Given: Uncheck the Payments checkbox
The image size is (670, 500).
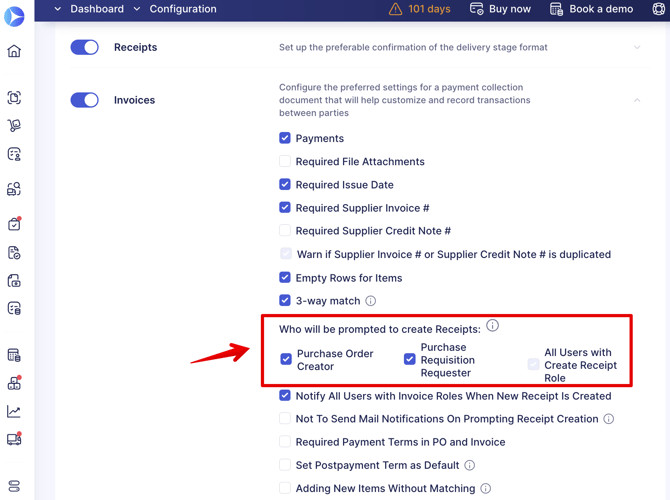Looking at the screenshot, I should click(285, 138).
